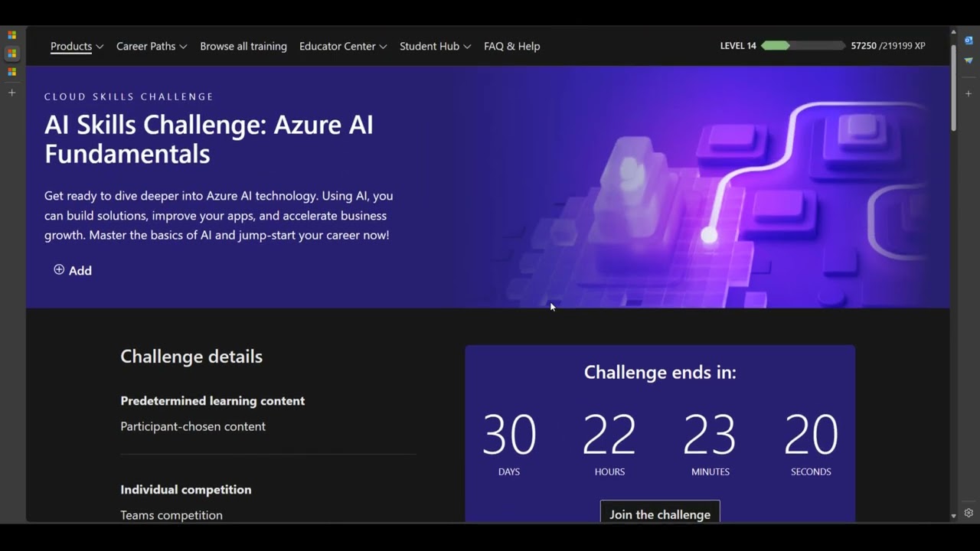
Task: Click the AI Skills Challenge heading
Action: coord(209,139)
